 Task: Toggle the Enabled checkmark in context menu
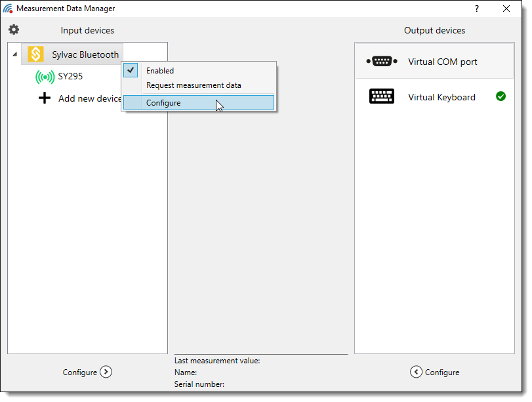[131, 70]
